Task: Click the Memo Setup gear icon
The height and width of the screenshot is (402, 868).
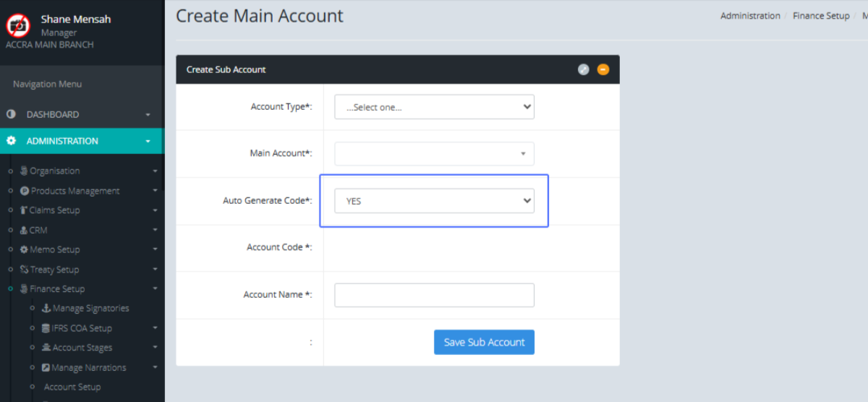Action: click(x=25, y=249)
